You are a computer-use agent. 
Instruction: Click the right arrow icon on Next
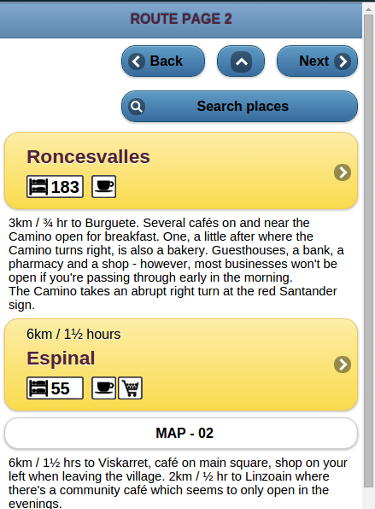(x=343, y=61)
